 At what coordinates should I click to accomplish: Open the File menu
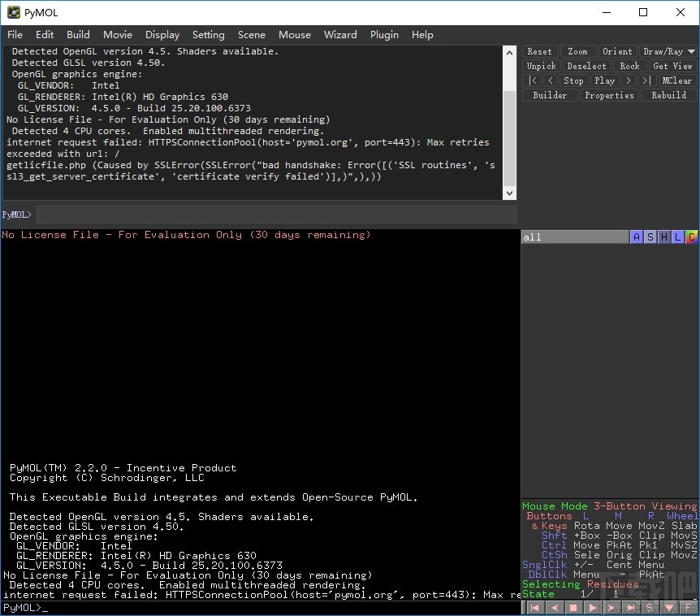(15, 34)
